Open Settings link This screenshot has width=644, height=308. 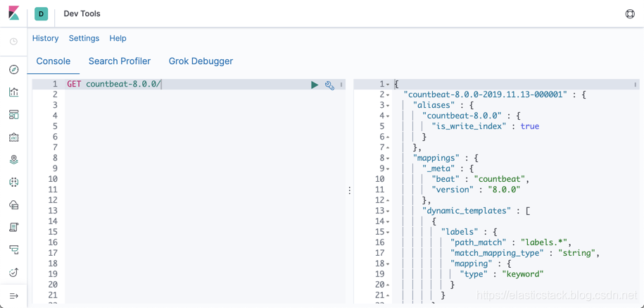pos(84,38)
